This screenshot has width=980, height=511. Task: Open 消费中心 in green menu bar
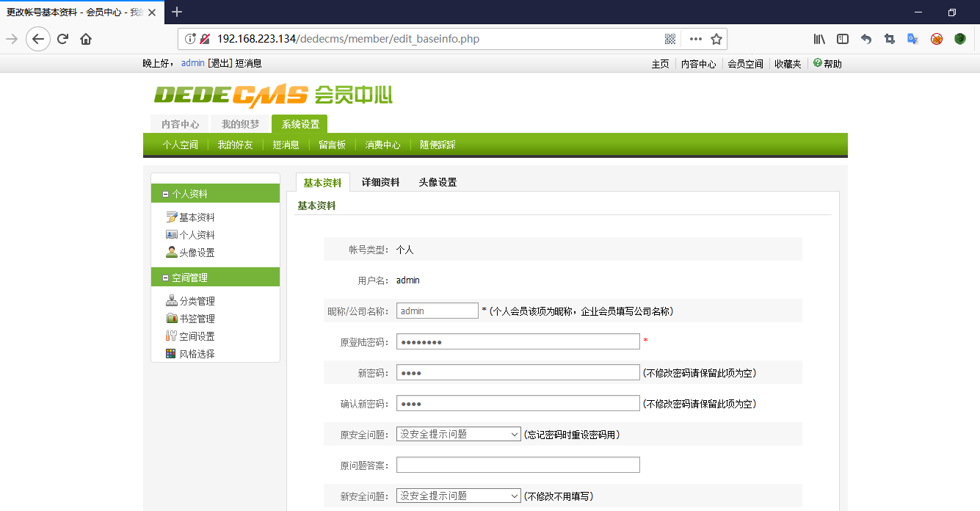pyautogui.click(x=383, y=145)
